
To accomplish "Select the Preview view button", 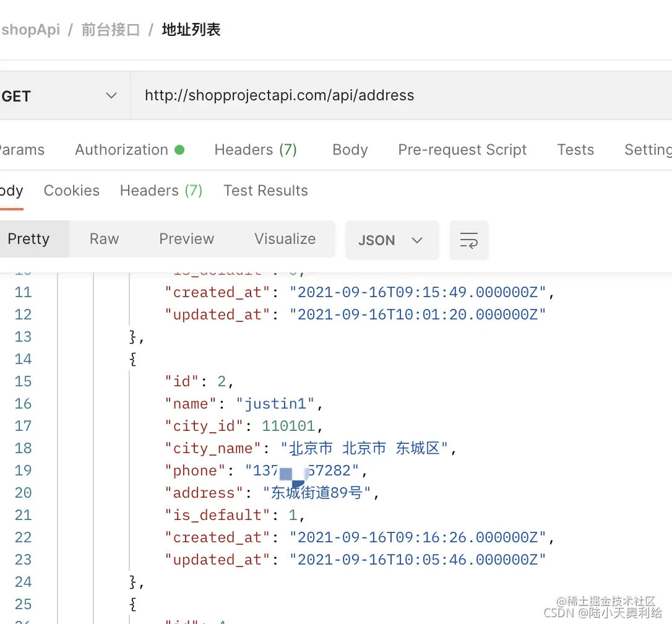I will pyautogui.click(x=186, y=239).
